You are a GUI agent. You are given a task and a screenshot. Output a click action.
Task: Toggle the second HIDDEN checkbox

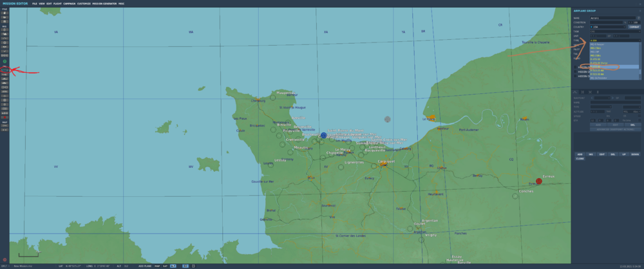coord(575,71)
